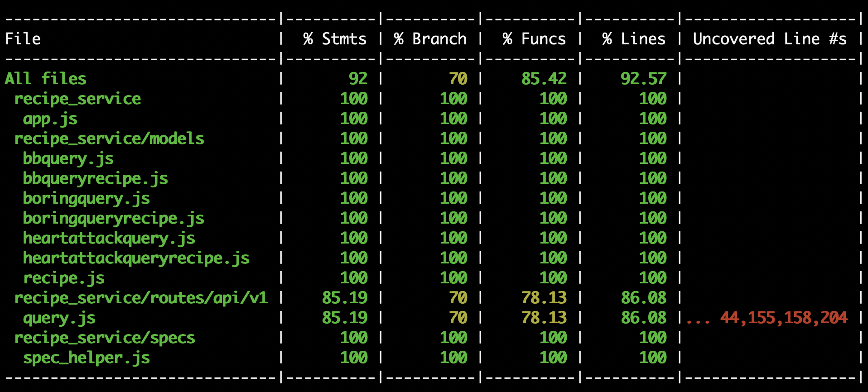The height and width of the screenshot is (392, 868).
Task: Select the 'recipe_service' directory row
Action: click(77, 99)
